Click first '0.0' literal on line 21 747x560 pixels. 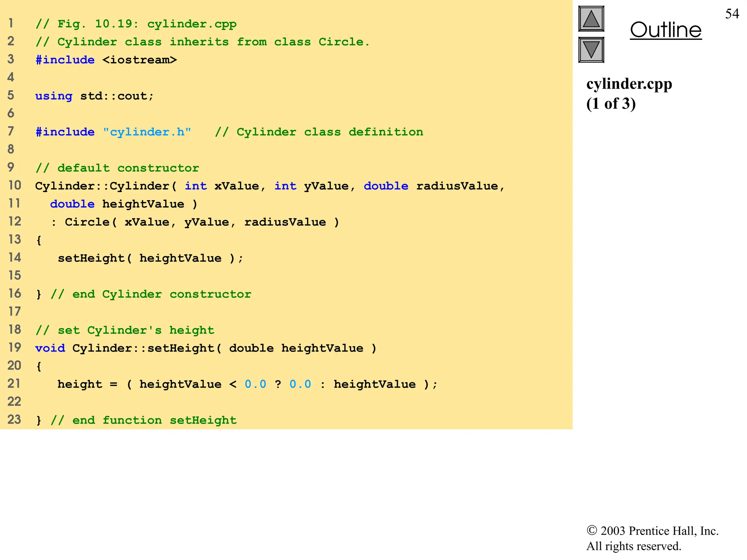click(x=255, y=384)
